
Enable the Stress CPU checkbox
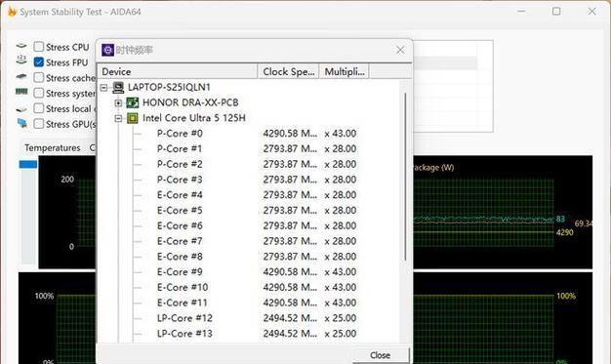(39, 47)
